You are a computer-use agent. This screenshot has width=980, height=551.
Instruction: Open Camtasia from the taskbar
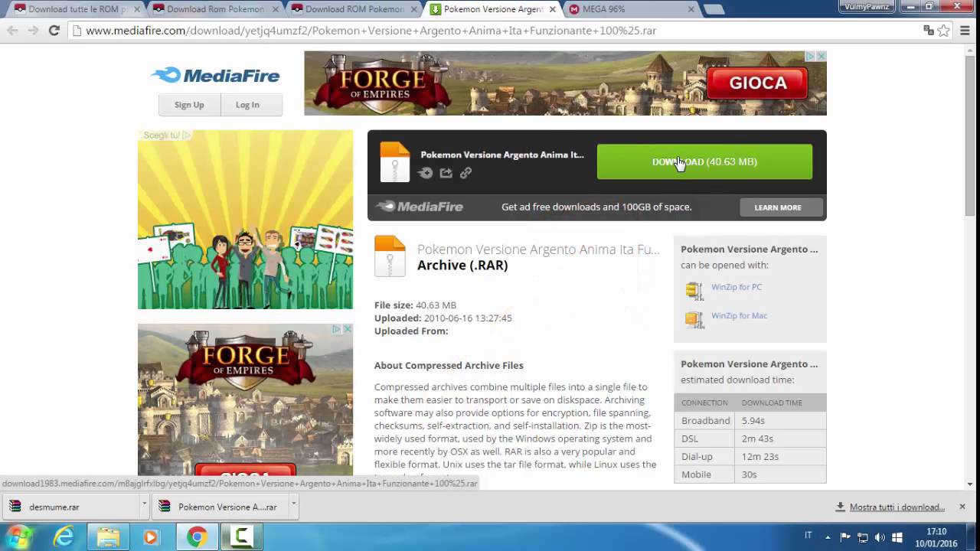click(241, 537)
